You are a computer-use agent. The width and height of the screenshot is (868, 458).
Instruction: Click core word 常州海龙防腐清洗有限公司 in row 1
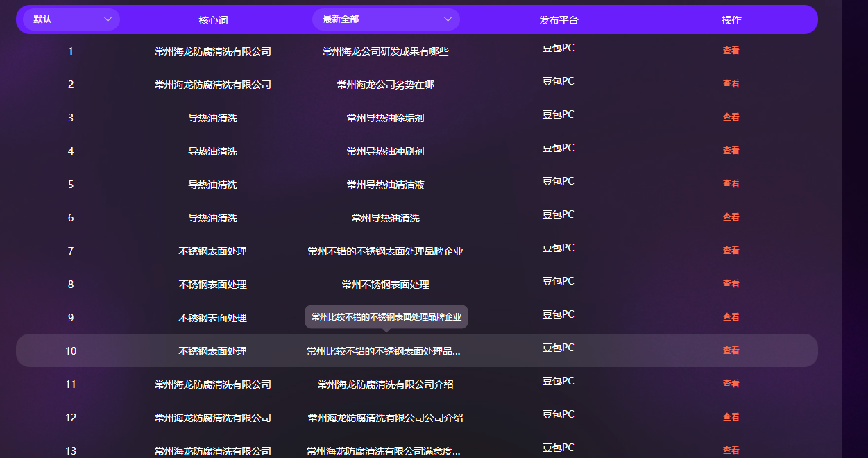pos(213,51)
